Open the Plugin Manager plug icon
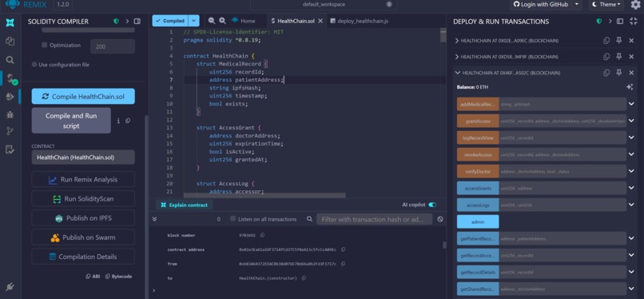This screenshot has height=299, width=644. click(10, 287)
